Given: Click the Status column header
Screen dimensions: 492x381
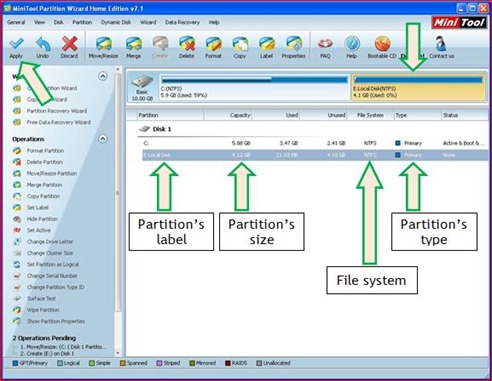Looking at the screenshot, I should click(x=465, y=115).
